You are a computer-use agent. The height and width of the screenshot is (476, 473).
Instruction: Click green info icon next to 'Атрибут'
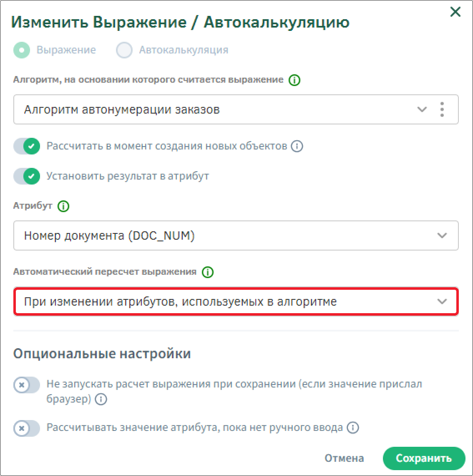click(x=63, y=206)
